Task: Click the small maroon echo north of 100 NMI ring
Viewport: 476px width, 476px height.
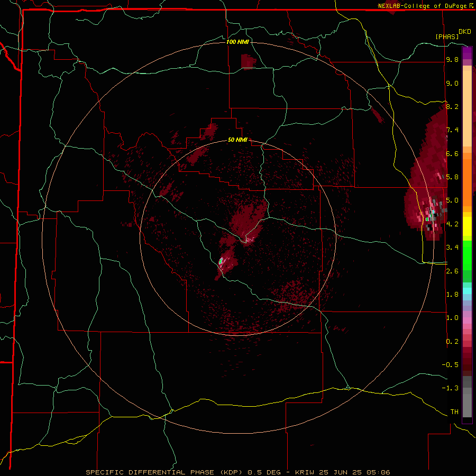Action: pyautogui.click(x=248, y=62)
